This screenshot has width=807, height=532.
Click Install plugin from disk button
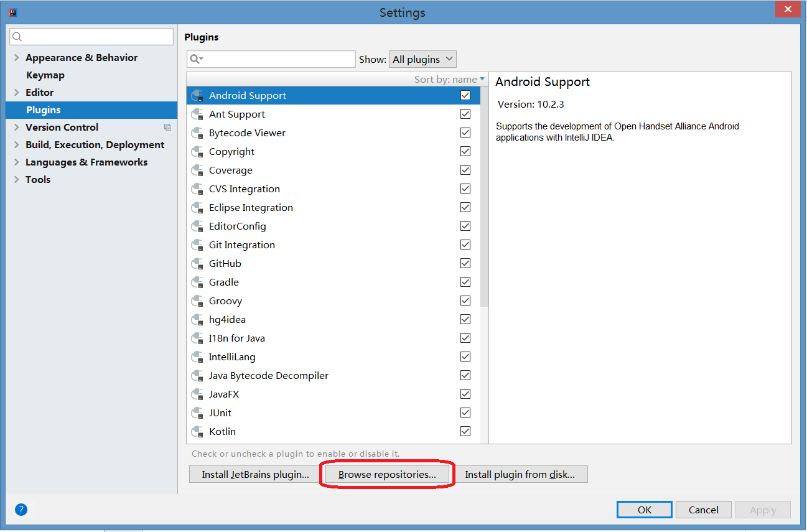[520, 474]
